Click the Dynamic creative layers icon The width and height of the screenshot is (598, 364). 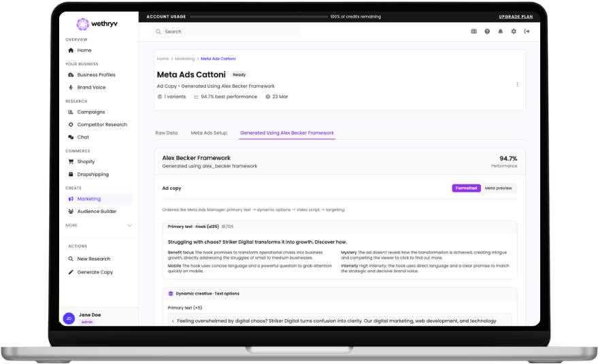coord(171,293)
